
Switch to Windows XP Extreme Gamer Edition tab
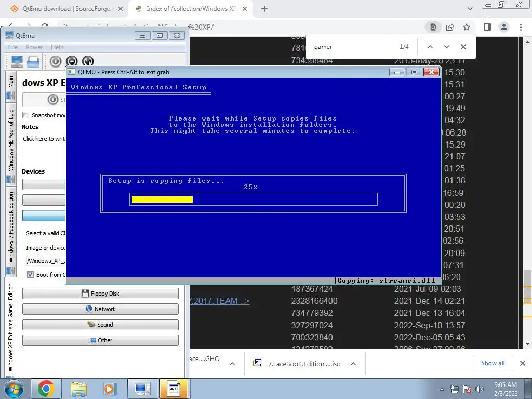point(10,328)
